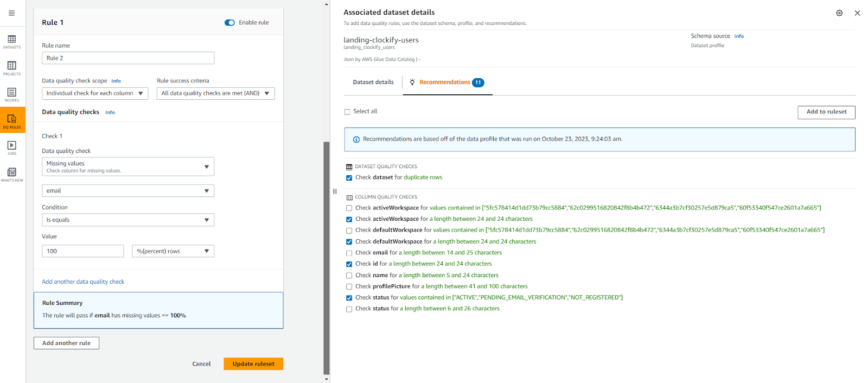Open settings gear in dataset details panel
The width and height of the screenshot is (868, 383).
tap(839, 13)
